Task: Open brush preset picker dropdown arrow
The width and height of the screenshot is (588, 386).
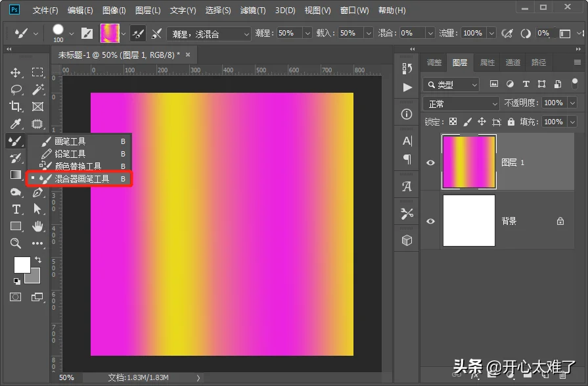Action: 72,34
